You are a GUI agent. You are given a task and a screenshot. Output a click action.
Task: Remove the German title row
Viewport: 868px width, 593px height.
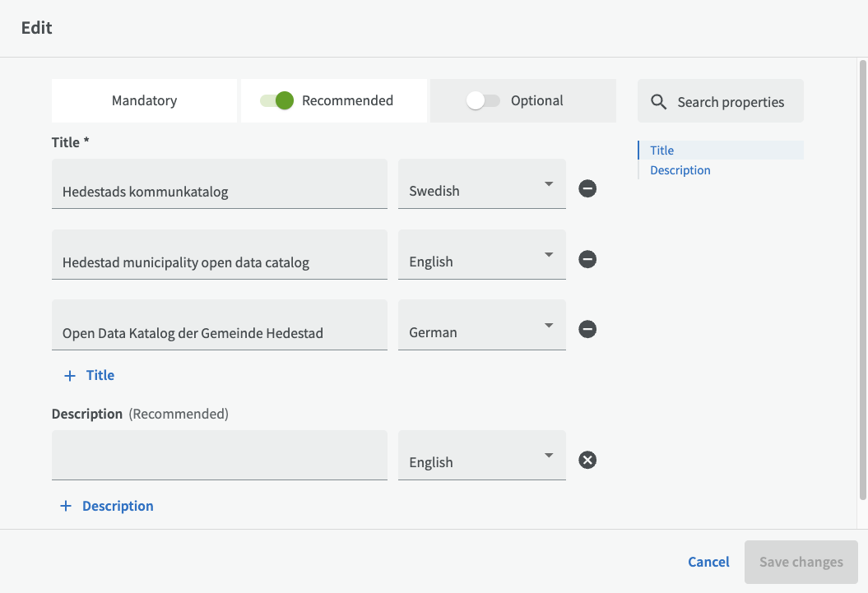pos(587,330)
